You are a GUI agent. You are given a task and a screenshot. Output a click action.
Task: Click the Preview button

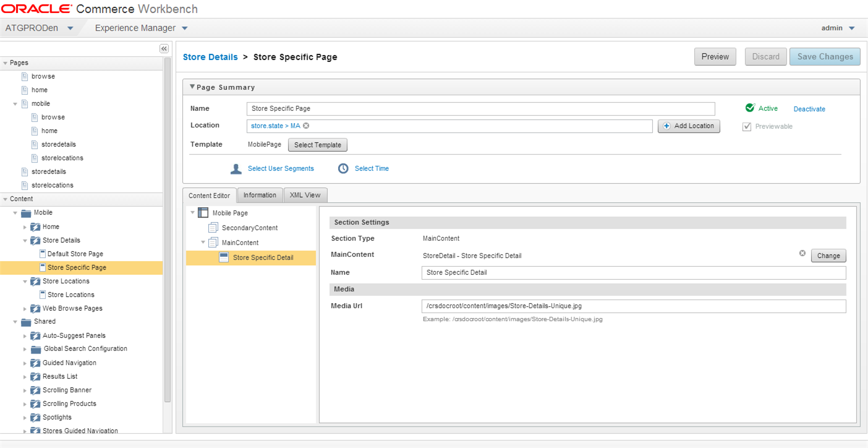point(715,56)
